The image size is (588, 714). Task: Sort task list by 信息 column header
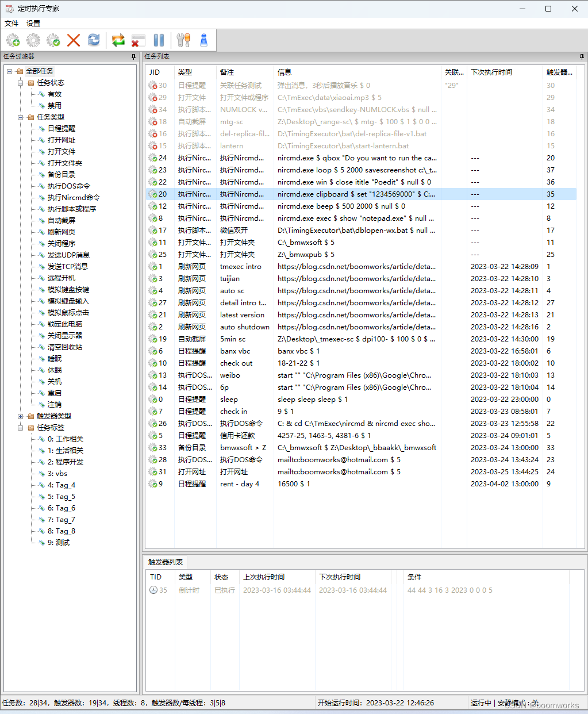click(x=357, y=72)
